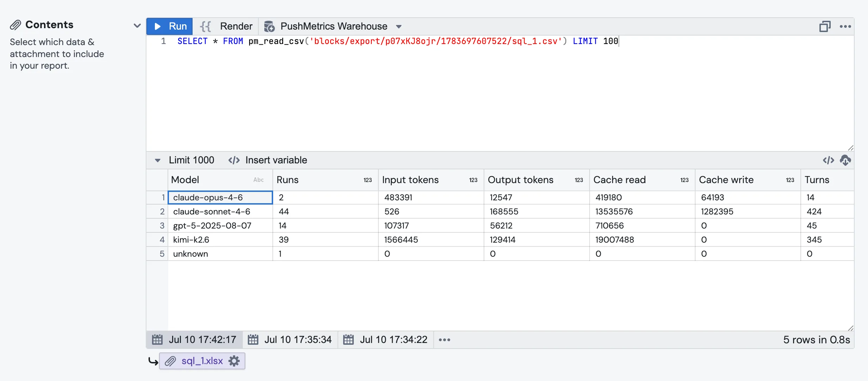Click the Contents paperclip icon
This screenshot has height=381, width=868.
tap(15, 25)
